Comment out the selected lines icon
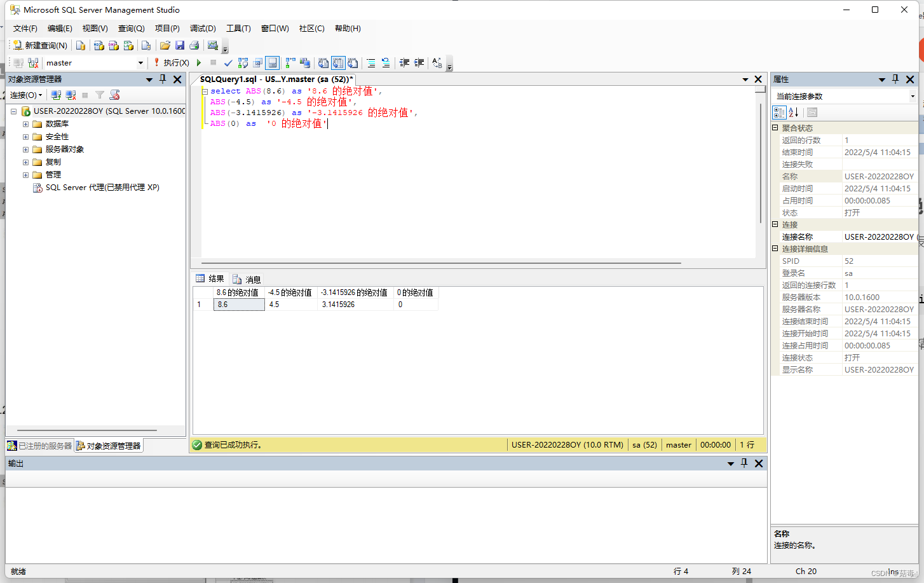Screen dimensions: 924x583 tap(371, 63)
